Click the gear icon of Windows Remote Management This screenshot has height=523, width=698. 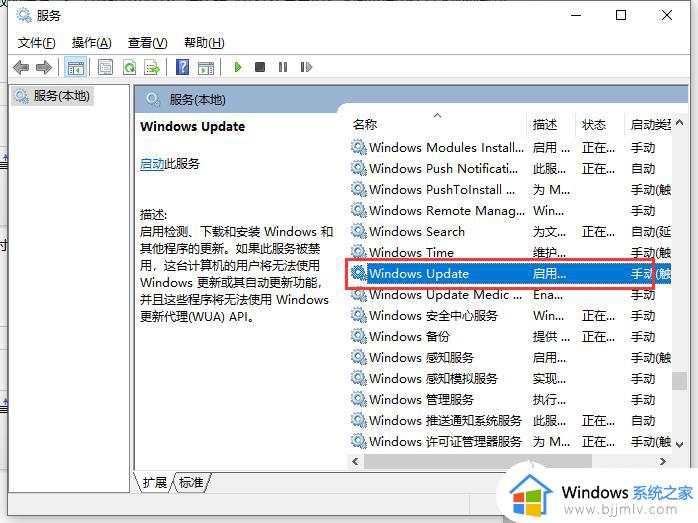click(358, 210)
